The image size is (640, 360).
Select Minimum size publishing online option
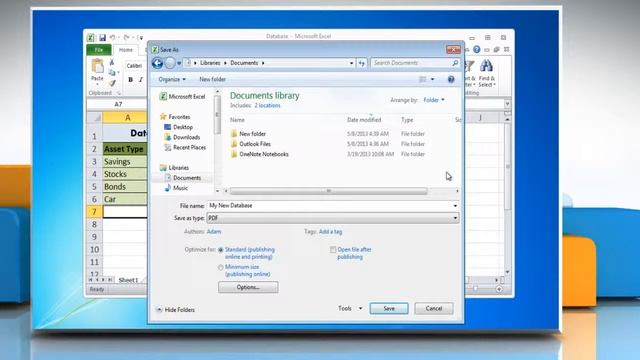[x=220, y=267]
